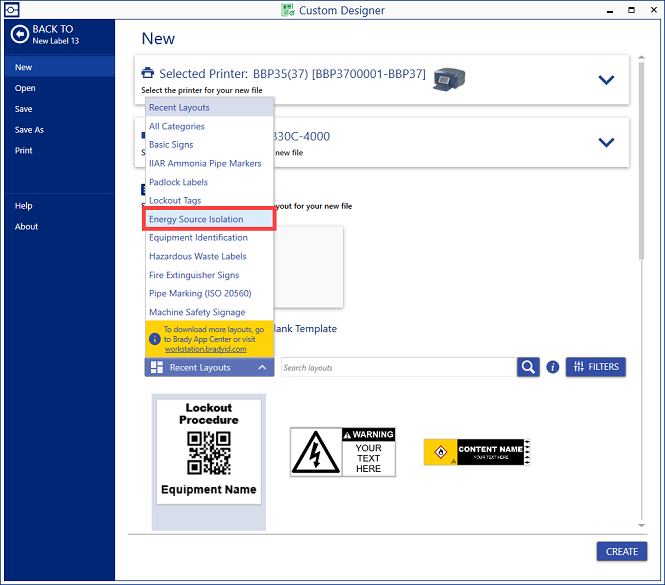Select Equipment Identification category

click(210, 238)
